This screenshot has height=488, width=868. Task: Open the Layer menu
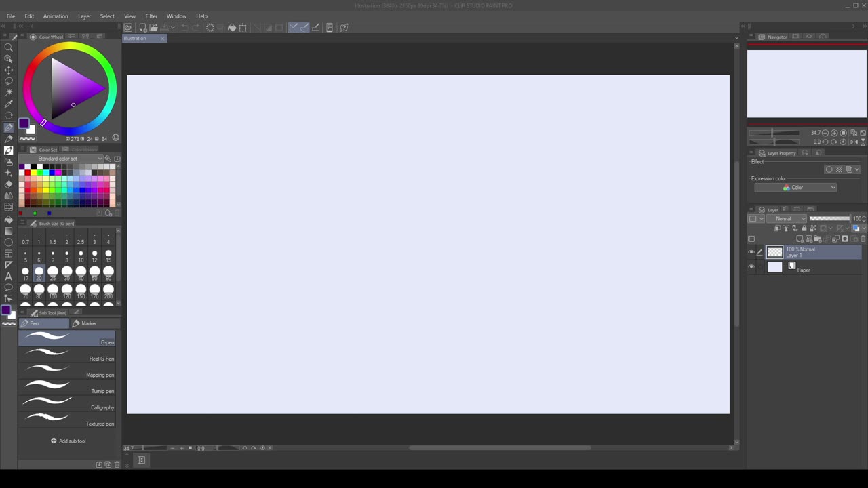[x=84, y=16]
